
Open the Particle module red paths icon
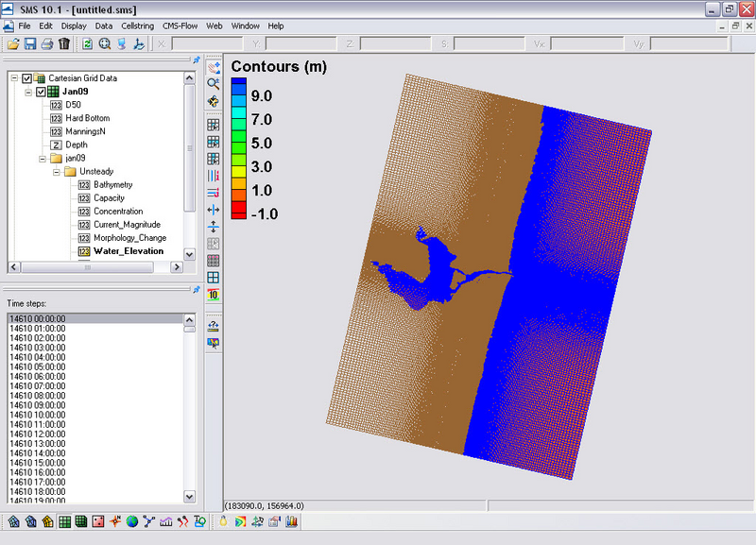tap(182, 521)
